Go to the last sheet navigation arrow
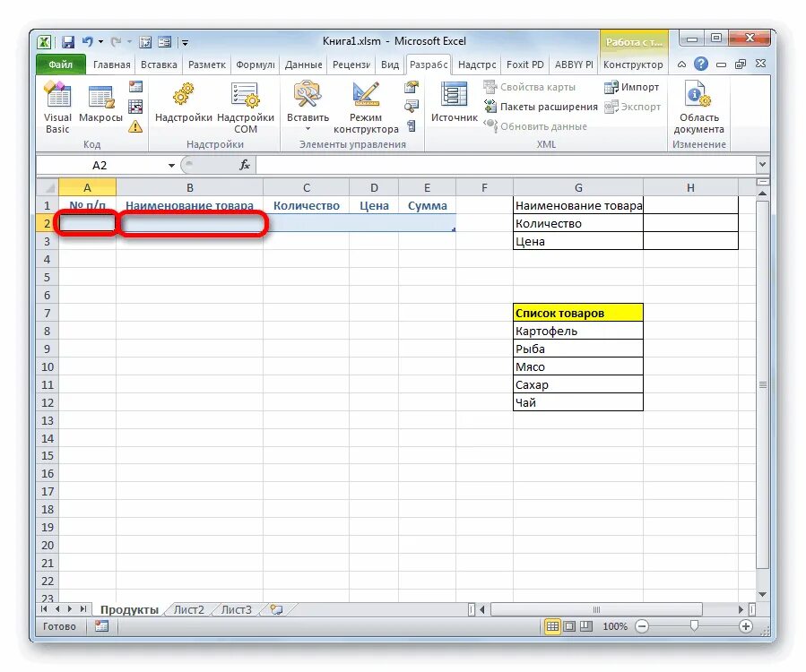Image resolution: width=806 pixels, height=672 pixels. pos(82,609)
